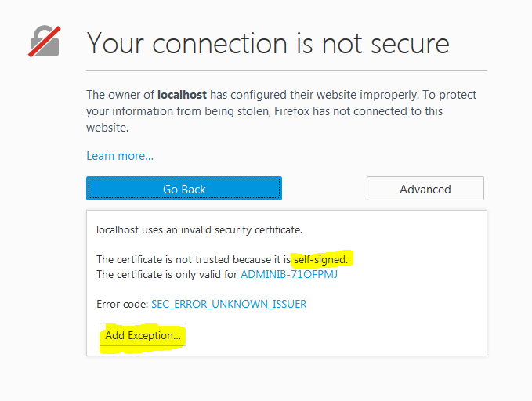
Task: Click the crossed-out padlock icon
Action: click(45, 42)
